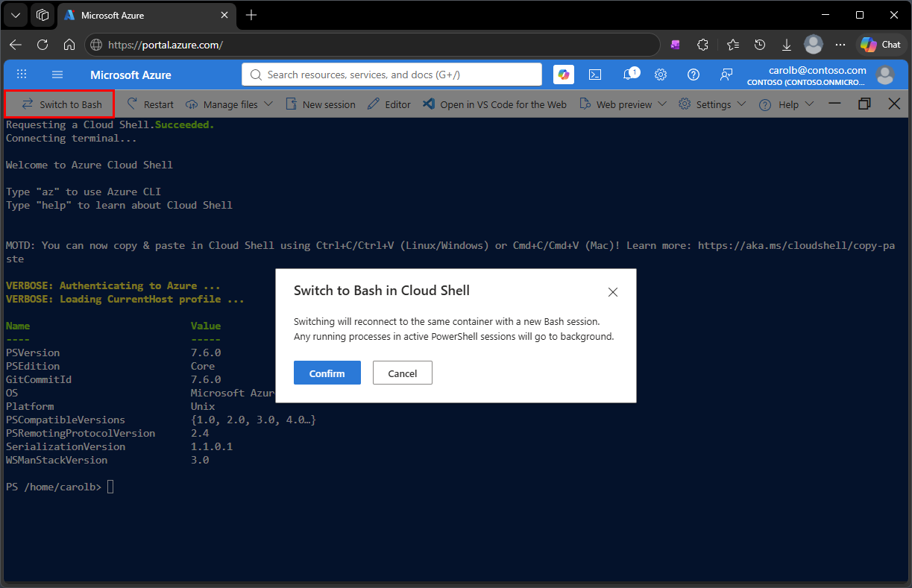Go back in the browser
The width and height of the screenshot is (912, 588).
coord(16,45)
